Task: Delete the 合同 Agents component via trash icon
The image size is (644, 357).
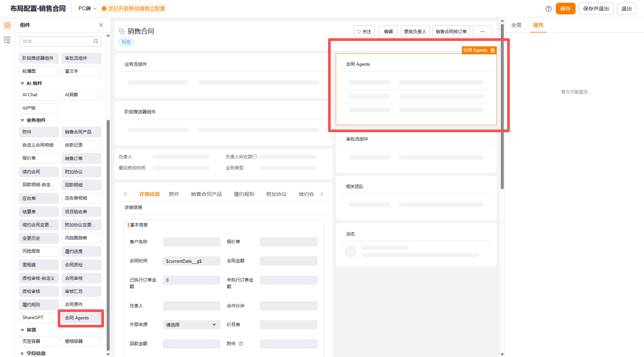Action: coord(493,50)
